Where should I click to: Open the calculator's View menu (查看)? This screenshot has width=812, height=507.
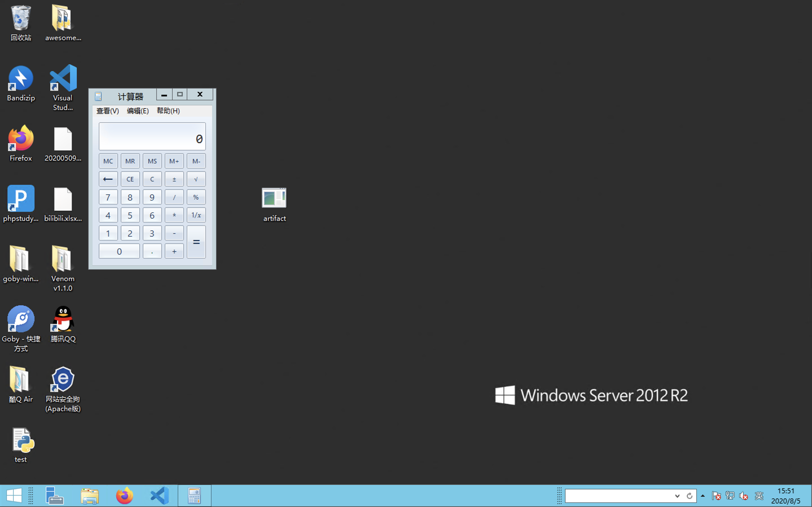pyautogui.click(x=107, y=111)
